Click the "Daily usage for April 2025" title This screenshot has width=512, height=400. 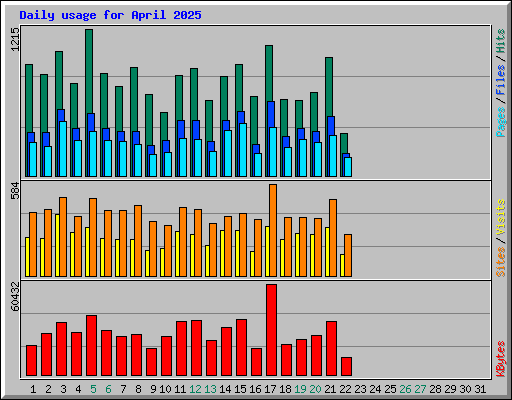(110, 15)
